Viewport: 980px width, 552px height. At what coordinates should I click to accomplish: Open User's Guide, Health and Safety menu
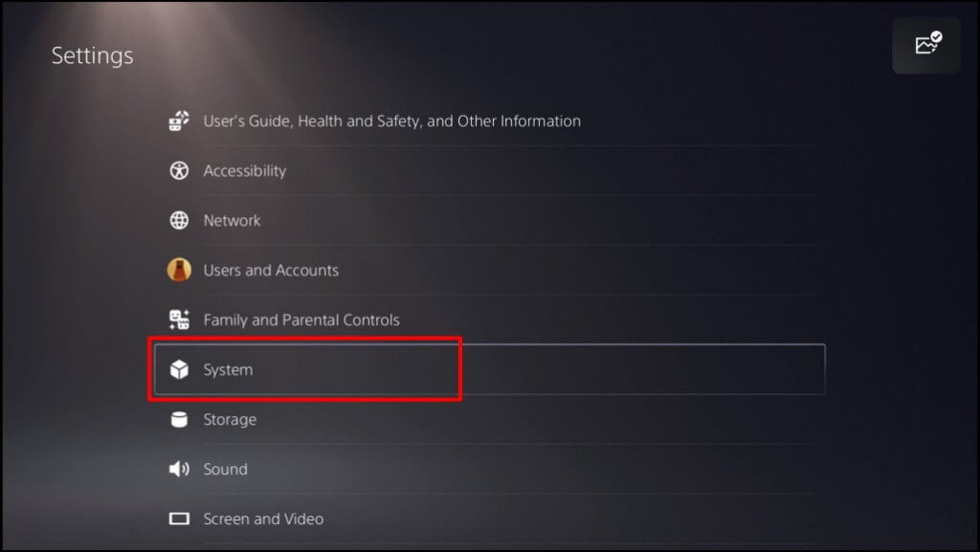(391, 121)
